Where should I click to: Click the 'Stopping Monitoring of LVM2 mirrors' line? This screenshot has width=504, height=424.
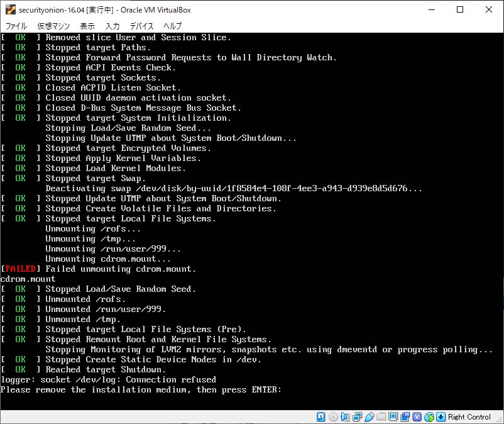pos(269,350)
